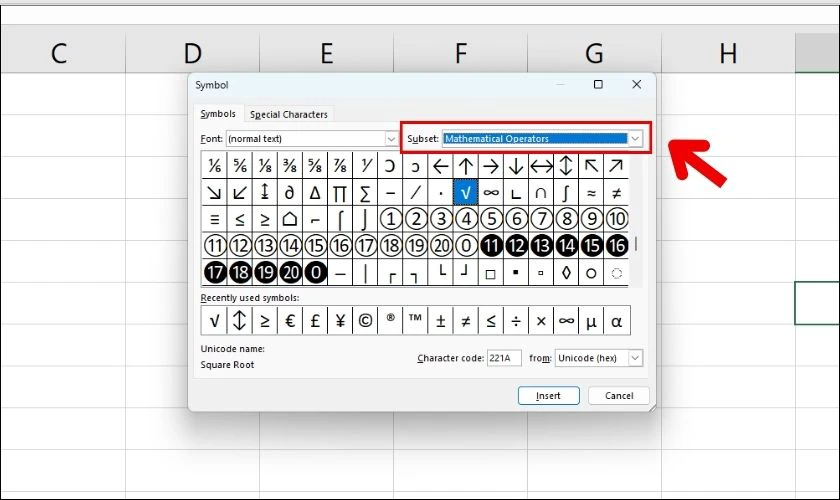Image resolution: width=840 pixels, height=500 pixels.
Task: Pick the plus-minus sign in recent symbols
Action: point(440,320)
